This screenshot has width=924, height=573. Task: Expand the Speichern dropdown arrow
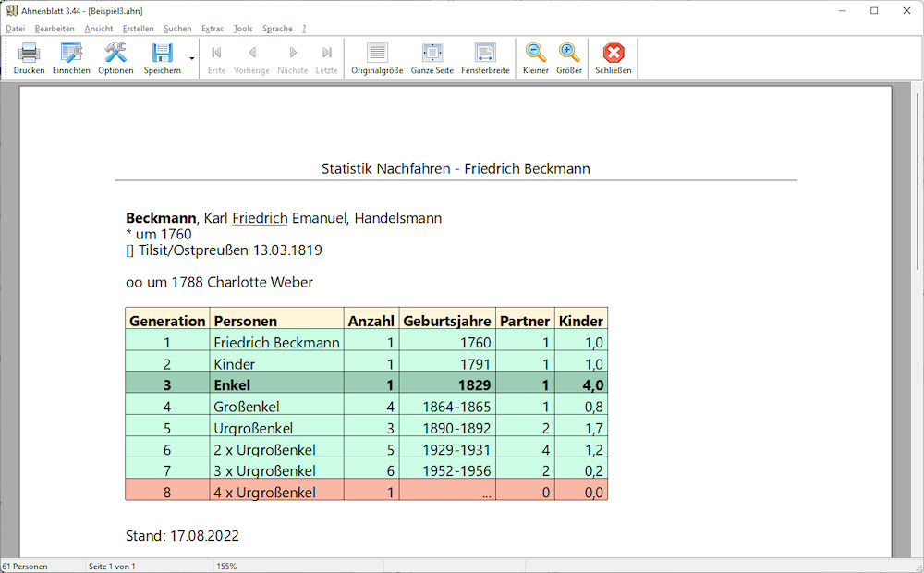tap(192, 58)
